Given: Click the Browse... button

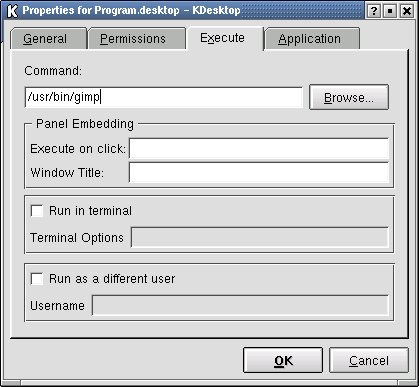Looking at the screenshot, I should 349,97.
